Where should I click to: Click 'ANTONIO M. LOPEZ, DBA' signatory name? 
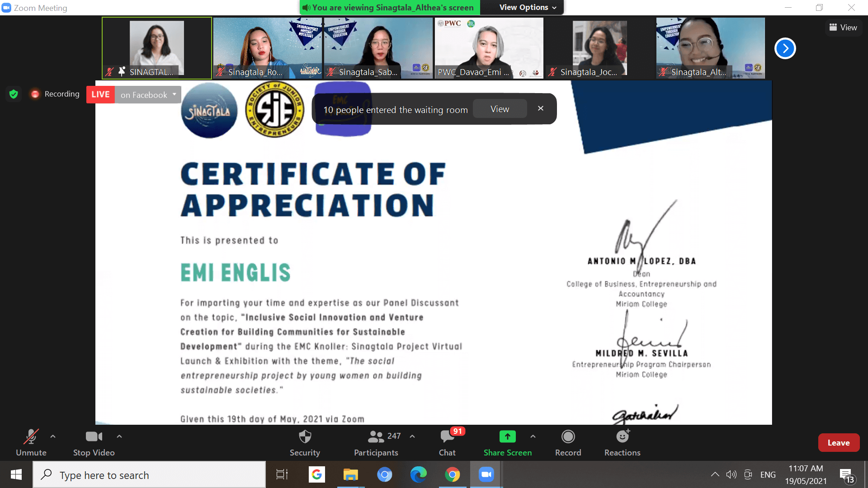pyautogui.click(x=642, y=261)
